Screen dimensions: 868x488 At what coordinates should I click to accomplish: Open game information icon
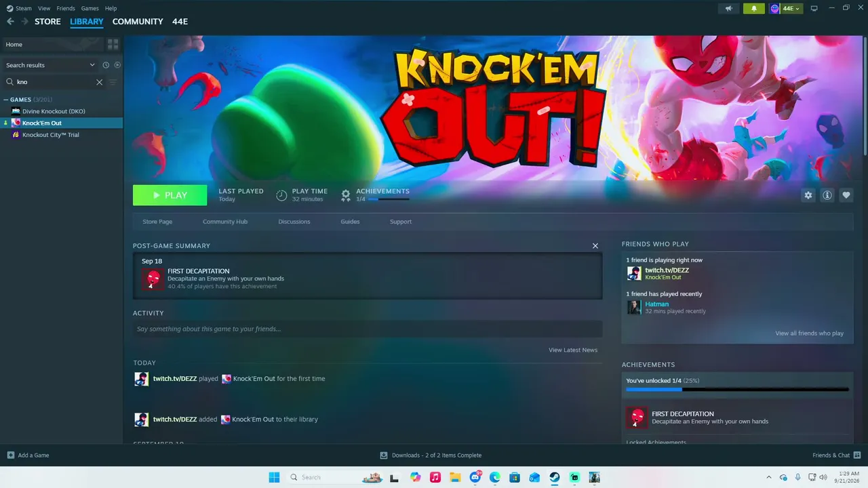click(827, 195)
